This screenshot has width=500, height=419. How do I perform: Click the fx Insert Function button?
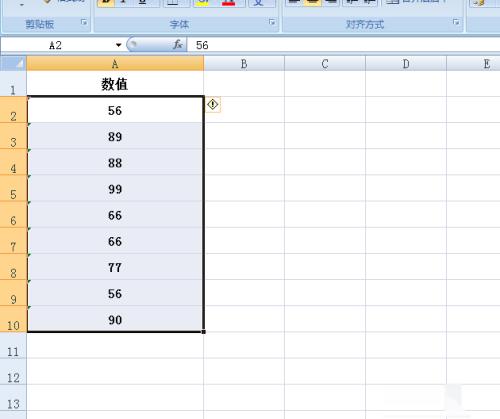tap(178, 44)
